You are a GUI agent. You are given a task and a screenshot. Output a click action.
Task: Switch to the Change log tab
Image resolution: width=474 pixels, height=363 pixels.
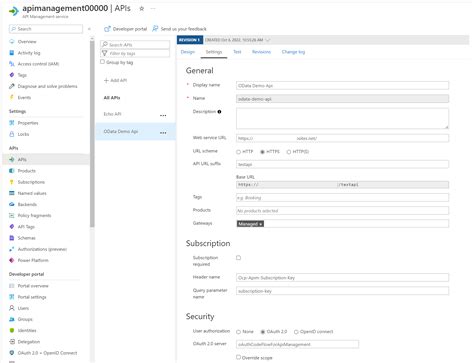point(293,52)
